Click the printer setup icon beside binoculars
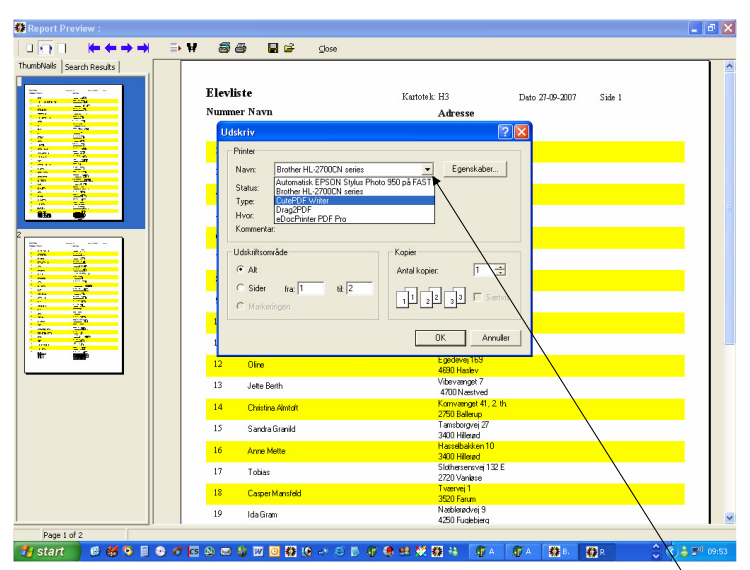750x570 pixels. click(x=224, y=48)
